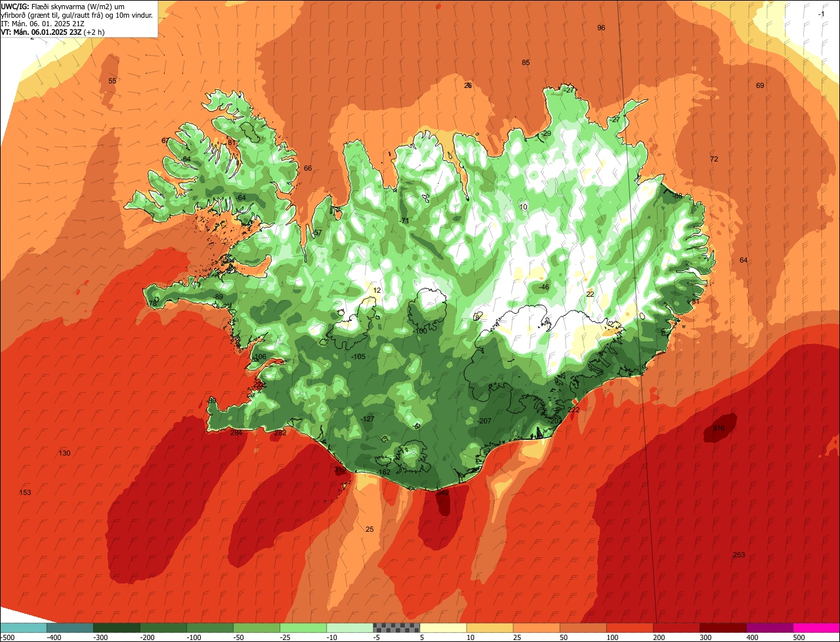
Task: Click the legend label 300
Action: [705, 637]
